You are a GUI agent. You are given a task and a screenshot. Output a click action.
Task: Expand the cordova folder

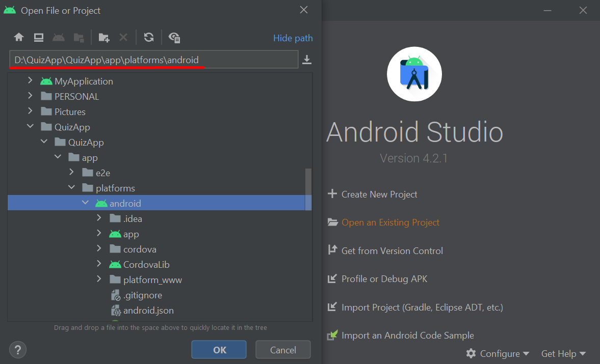tap(99, 248)
